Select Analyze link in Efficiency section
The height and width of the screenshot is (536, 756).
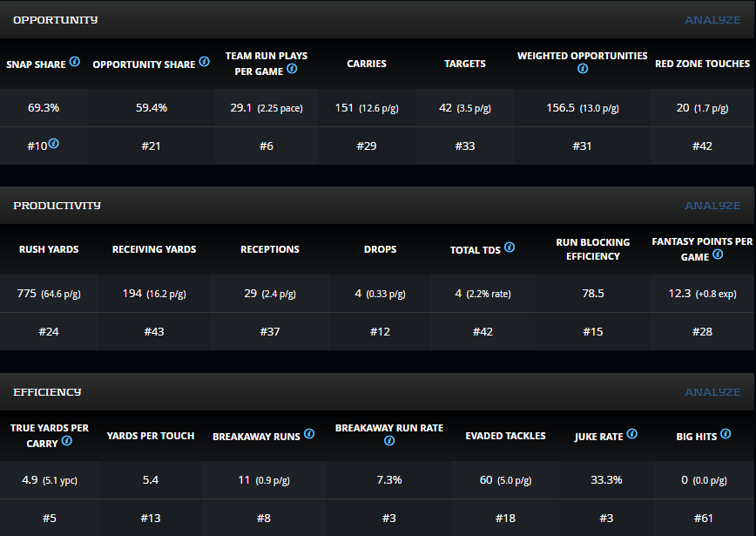(712, 392)
